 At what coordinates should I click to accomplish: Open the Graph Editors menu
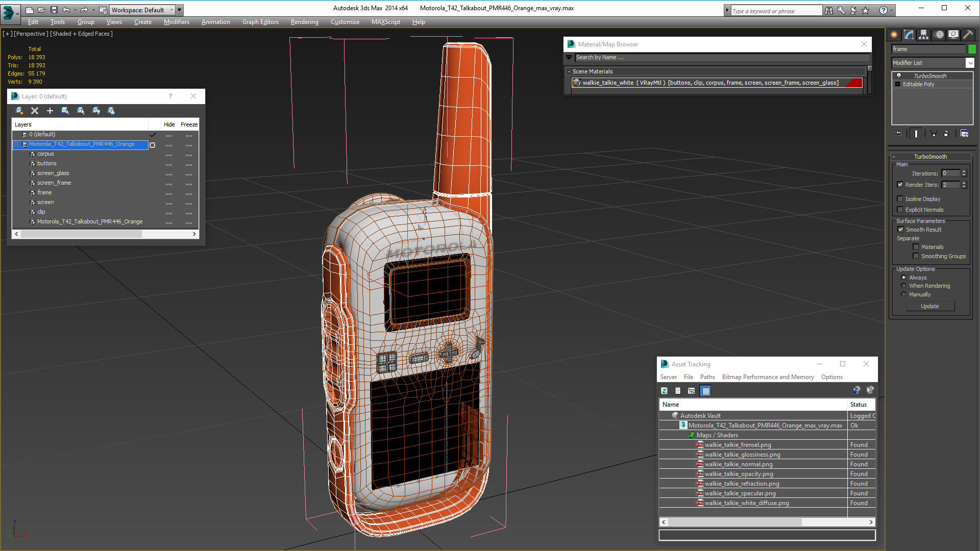point(260,22)
